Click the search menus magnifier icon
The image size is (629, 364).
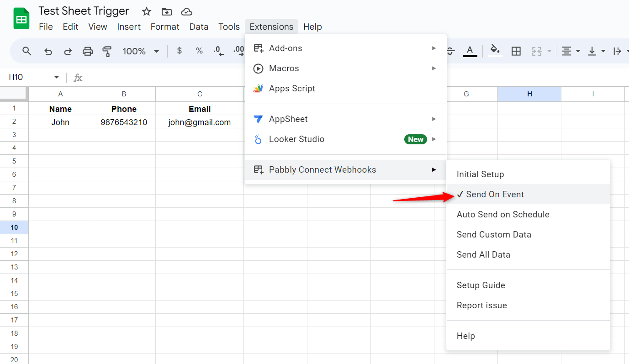(27, 51)
